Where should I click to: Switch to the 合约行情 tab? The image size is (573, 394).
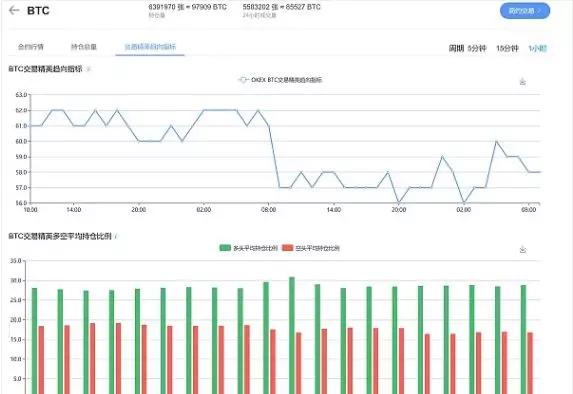coord(31,47)
